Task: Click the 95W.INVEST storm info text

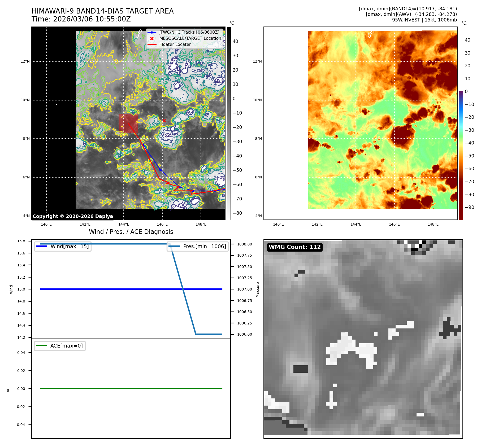Action: [424, 20]
